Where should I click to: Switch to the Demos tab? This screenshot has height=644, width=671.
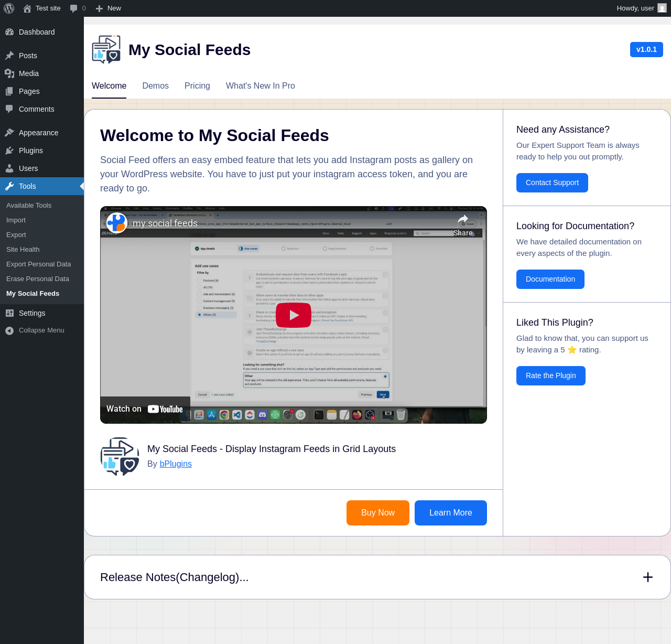click(156, 86)
